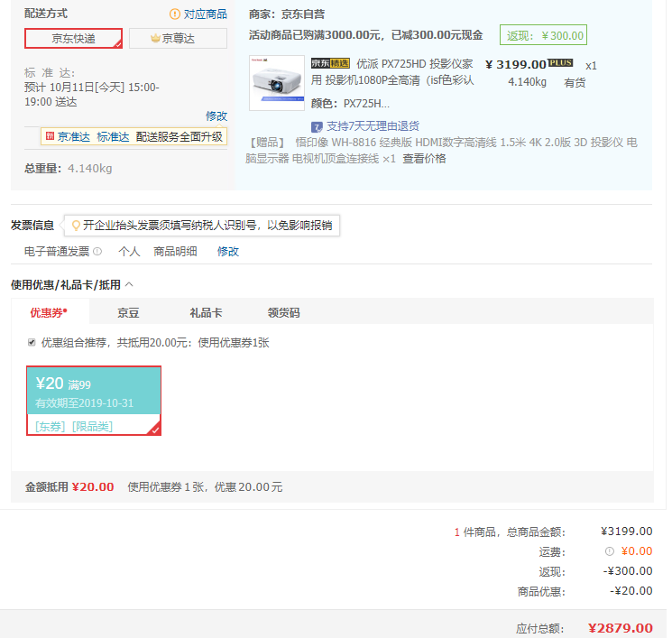Open the 标准达 link

click(x=113, y=137)
